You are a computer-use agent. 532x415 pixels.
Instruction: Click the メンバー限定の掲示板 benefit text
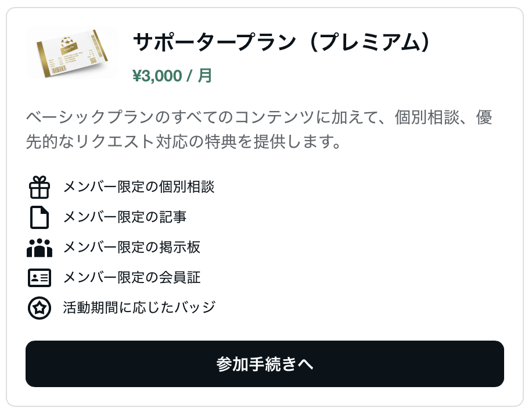click(132, 248)
